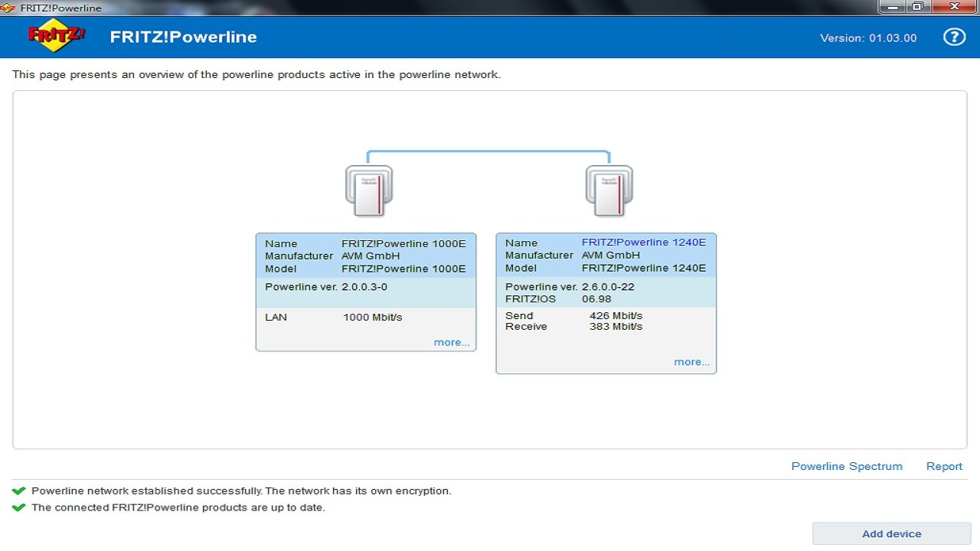The width and height of the screenshot is (980, 551).
Task: Click the Add device button
Action: pos(892,533)
